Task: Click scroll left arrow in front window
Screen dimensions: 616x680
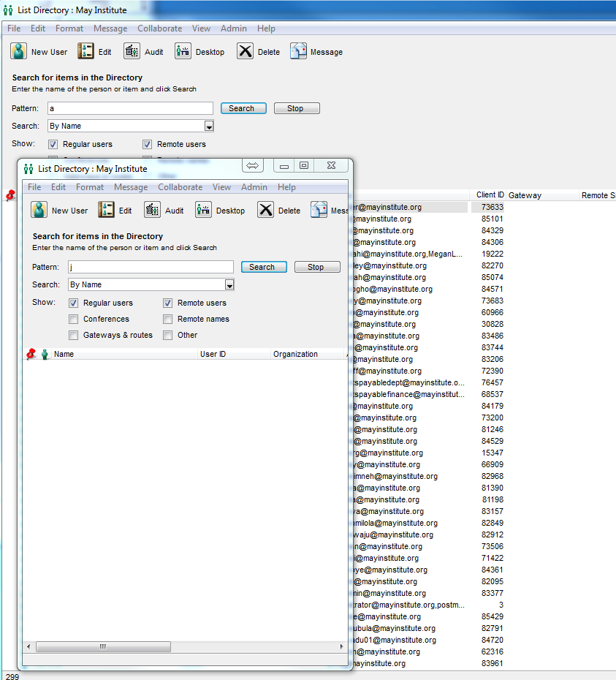Action: coord(28,646)
